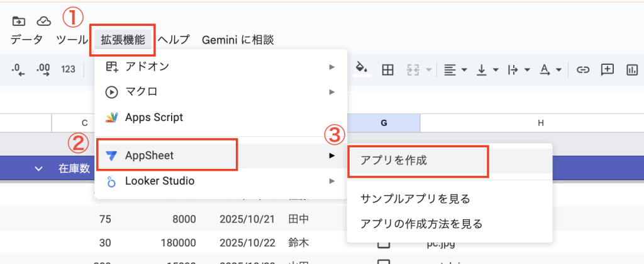Click the insert link icon

[x=583, y=69]
